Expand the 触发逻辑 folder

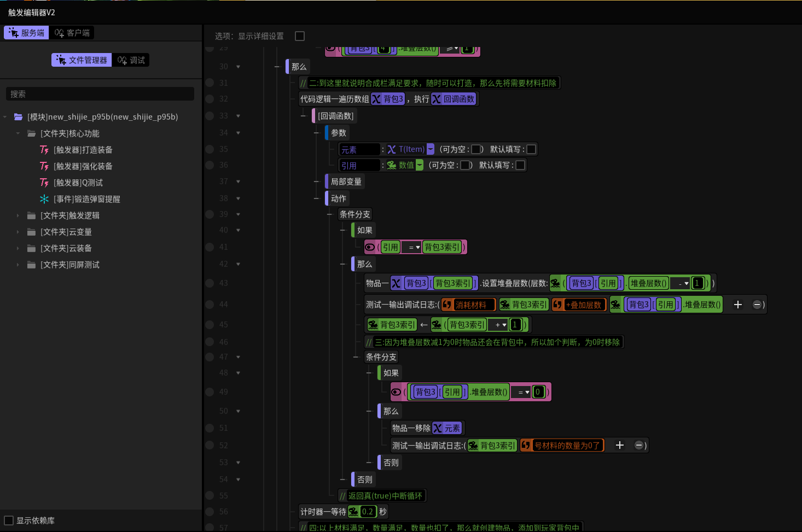click(18, 215)
